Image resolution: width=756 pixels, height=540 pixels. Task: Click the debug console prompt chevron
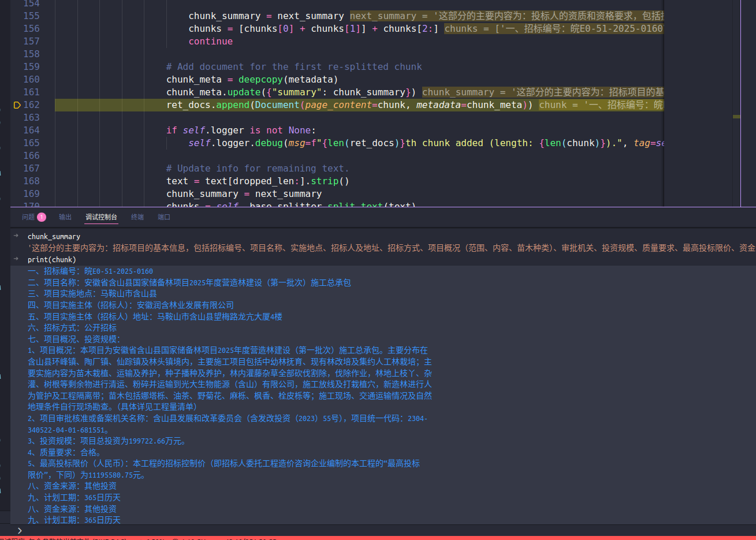pos(20,530)
